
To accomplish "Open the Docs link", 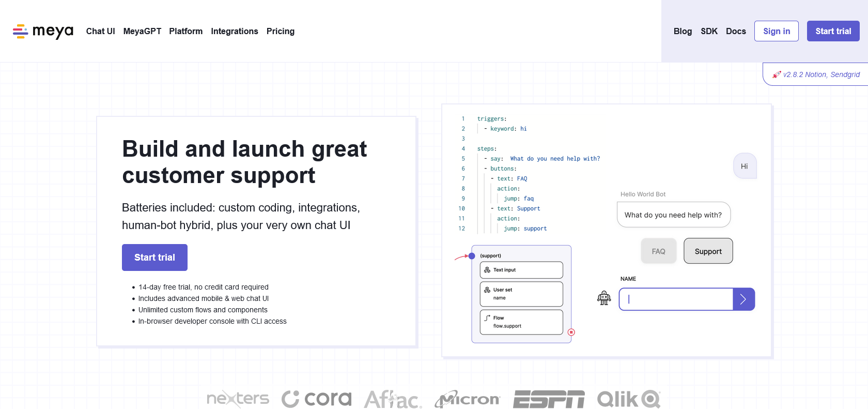I will (736, 31).
